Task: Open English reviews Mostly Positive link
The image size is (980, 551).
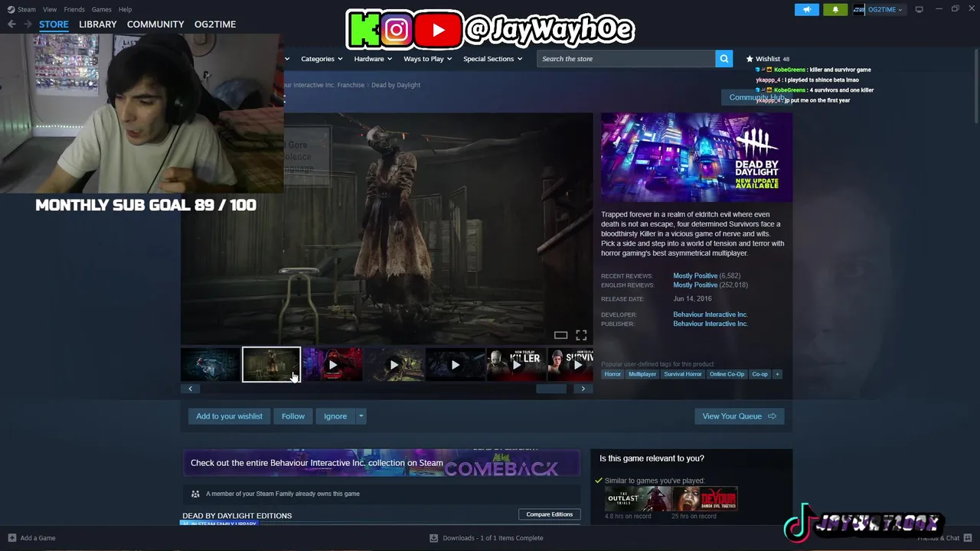Action: [695, 285]
